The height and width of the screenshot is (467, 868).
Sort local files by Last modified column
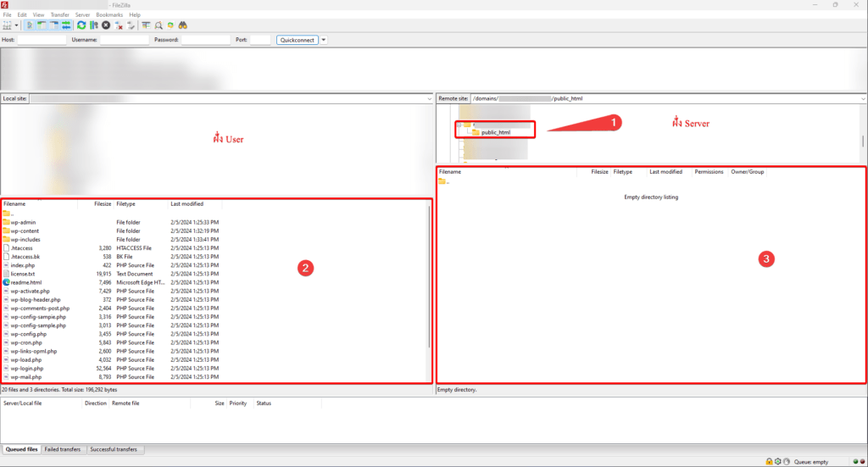(186, 204)
